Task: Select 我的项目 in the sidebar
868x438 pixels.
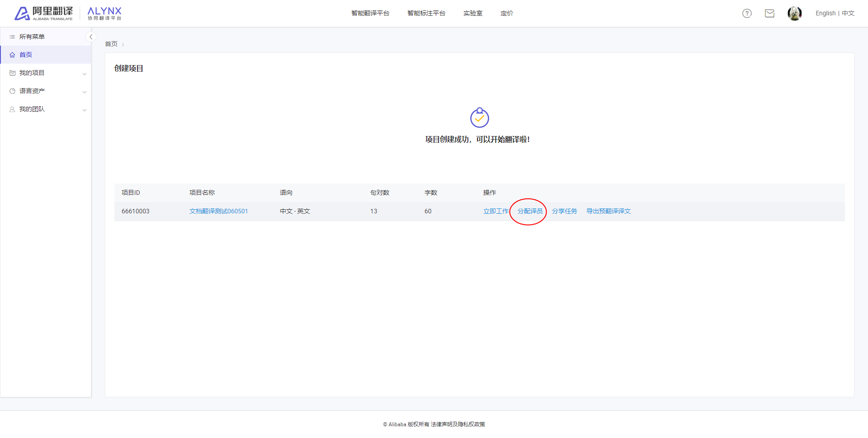Action: (46, 73)
